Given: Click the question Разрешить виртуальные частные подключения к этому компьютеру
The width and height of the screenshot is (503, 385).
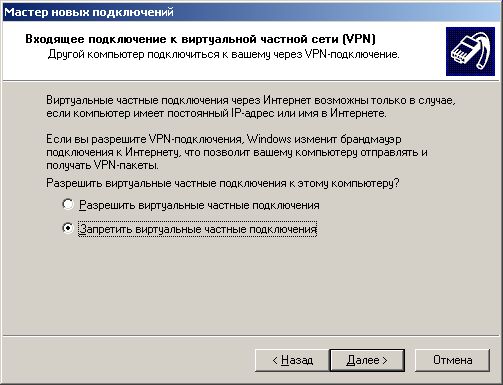Looking at the screenshot, I should (x=223, y=183).
